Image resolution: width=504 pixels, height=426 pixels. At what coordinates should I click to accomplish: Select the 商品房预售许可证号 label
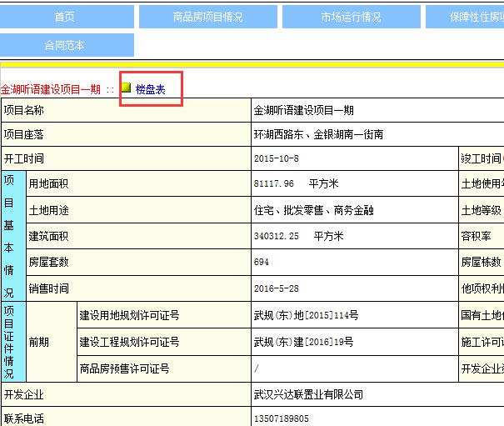[124, 368]
